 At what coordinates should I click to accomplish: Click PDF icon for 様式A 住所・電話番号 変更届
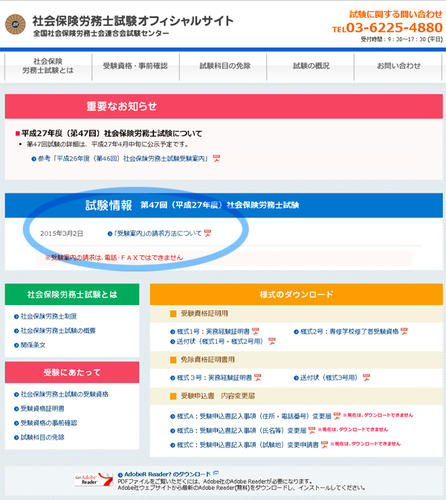(x=337, y=416)
